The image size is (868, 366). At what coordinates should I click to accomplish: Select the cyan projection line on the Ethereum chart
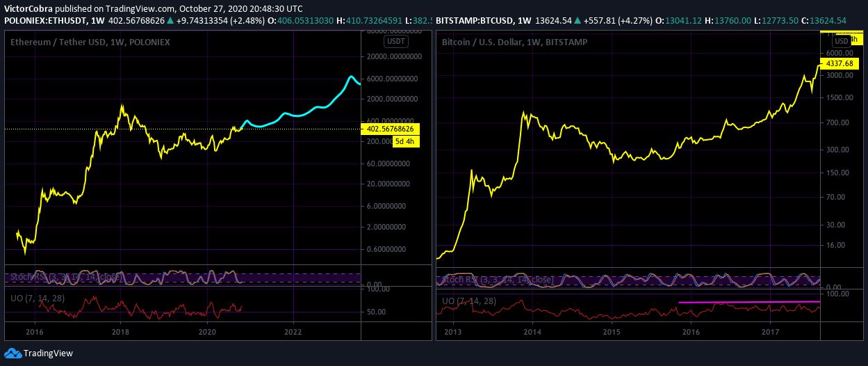click(299, 113)
